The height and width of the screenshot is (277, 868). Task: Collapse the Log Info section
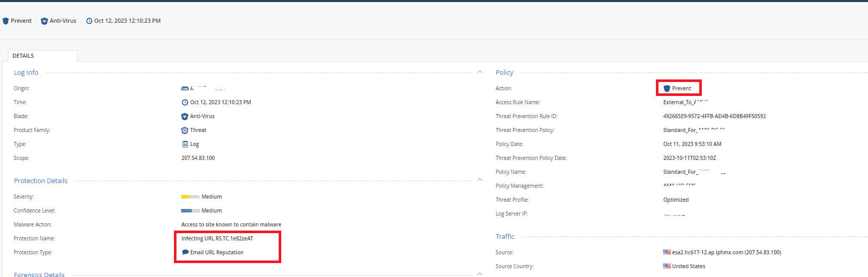click(479, 72)
